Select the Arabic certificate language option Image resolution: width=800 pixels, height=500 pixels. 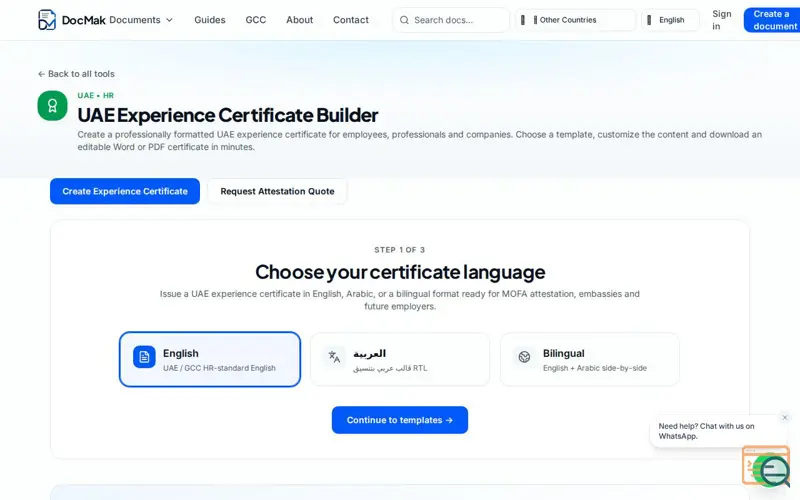[400, 359]
